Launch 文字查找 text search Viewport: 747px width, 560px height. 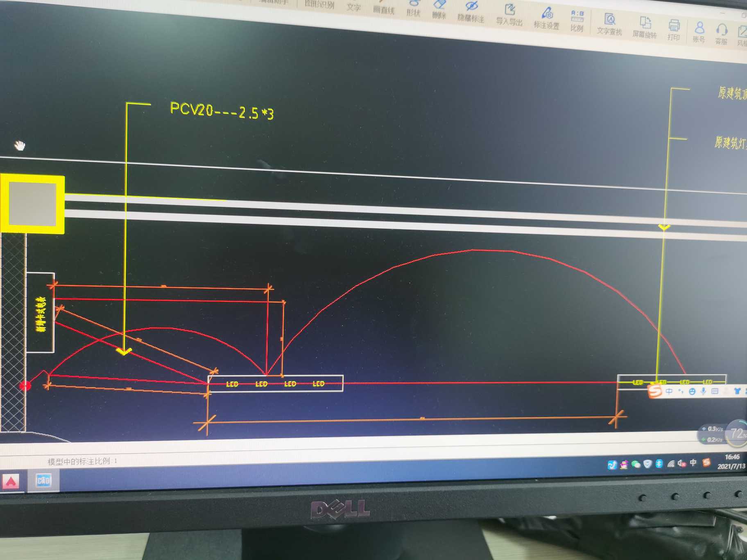tap(609, 25)
